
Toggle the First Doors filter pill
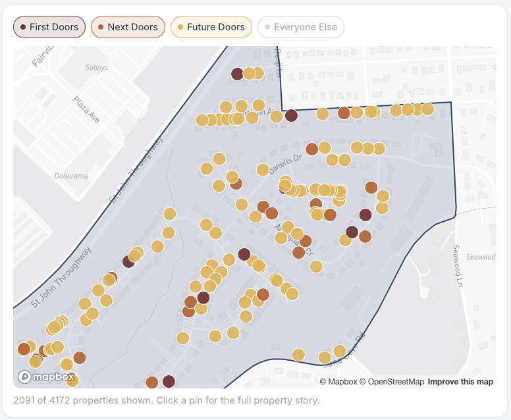[x=49, y=27]
